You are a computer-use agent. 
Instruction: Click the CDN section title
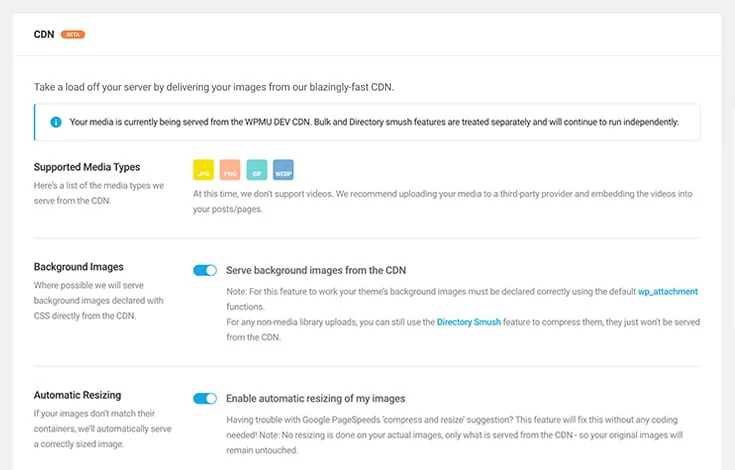point(44,34)
